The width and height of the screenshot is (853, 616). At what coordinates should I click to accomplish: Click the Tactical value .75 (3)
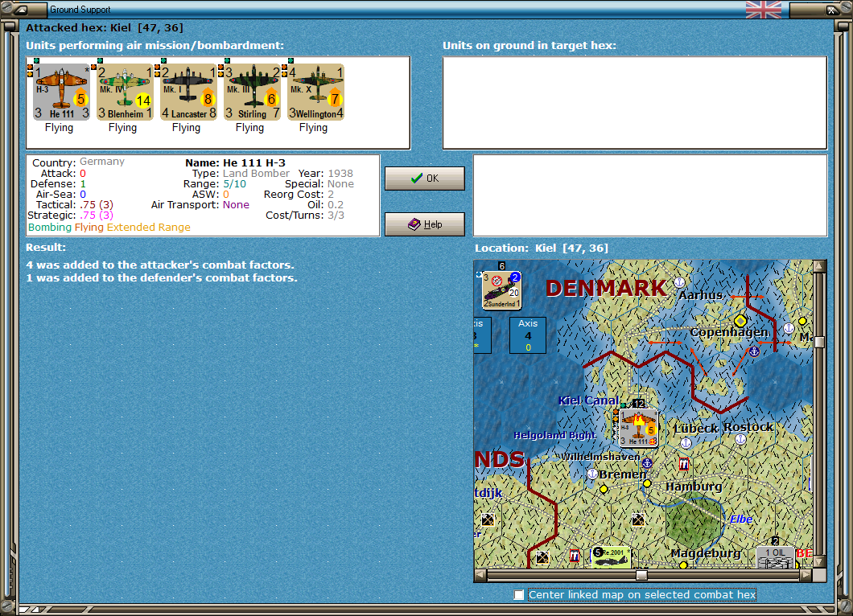point(97,205)
